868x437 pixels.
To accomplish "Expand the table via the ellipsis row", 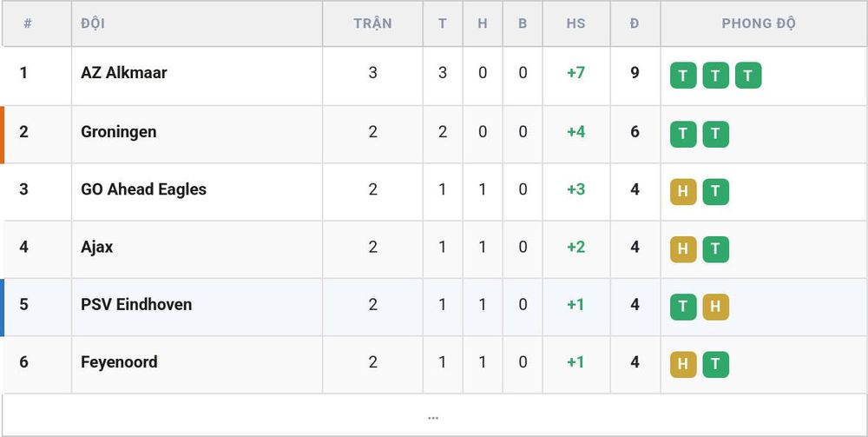I will pyautogui.click(x=433, y=415).
